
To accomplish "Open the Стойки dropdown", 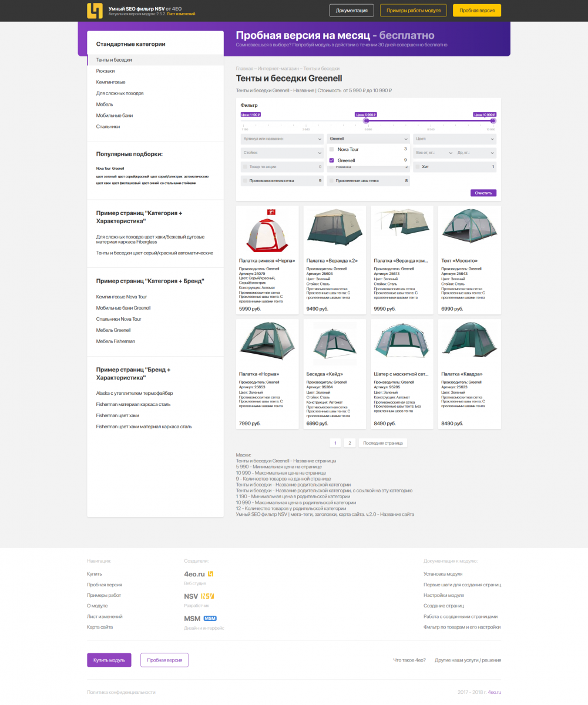I will click(x=282, y=153).
